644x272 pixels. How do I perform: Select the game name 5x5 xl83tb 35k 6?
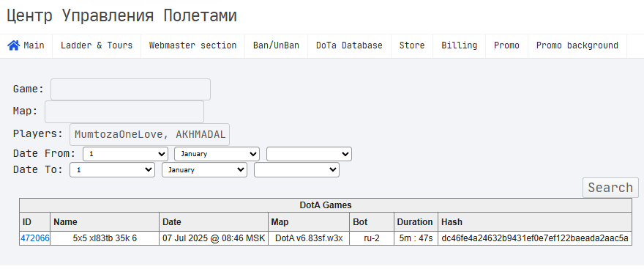105,238
